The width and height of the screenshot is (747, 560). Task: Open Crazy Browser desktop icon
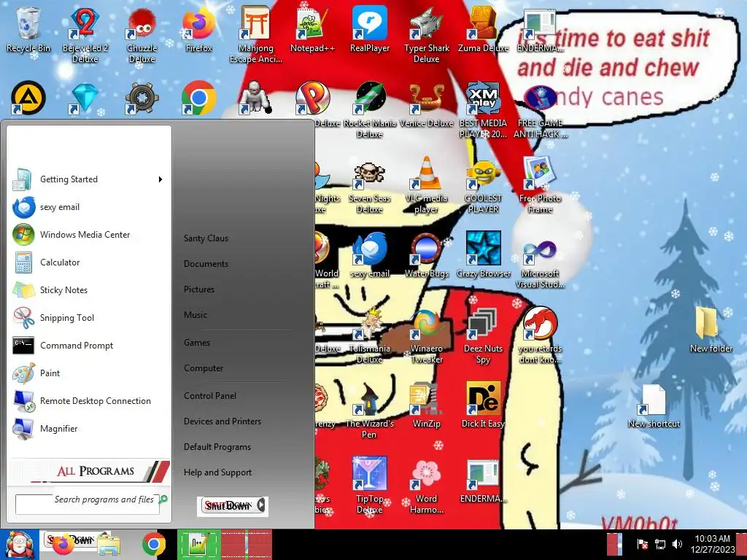483,254
